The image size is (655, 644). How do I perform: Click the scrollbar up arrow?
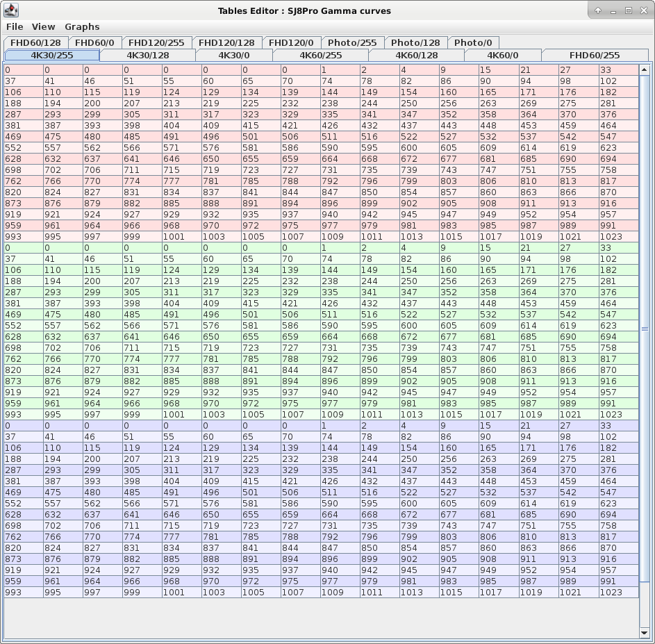[644, 69]
